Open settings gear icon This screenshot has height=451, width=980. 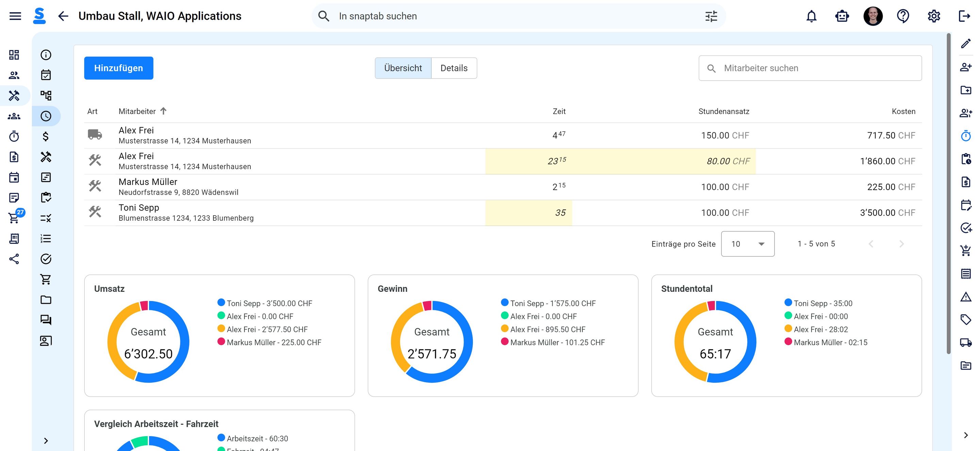(x=934, y=16)
